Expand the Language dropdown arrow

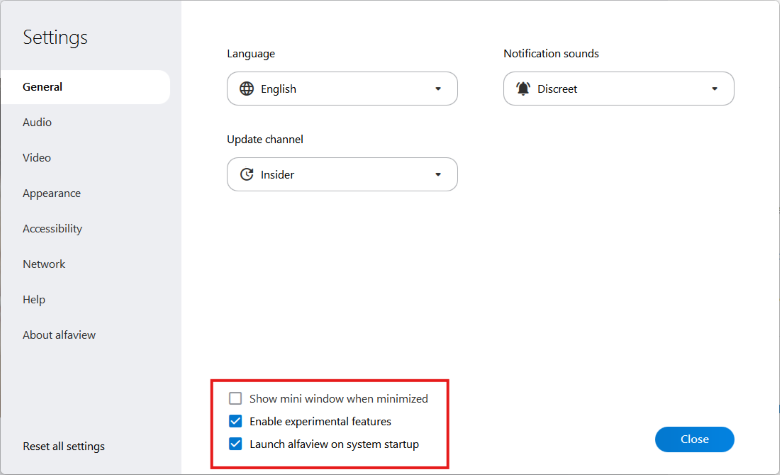point(438,89)
